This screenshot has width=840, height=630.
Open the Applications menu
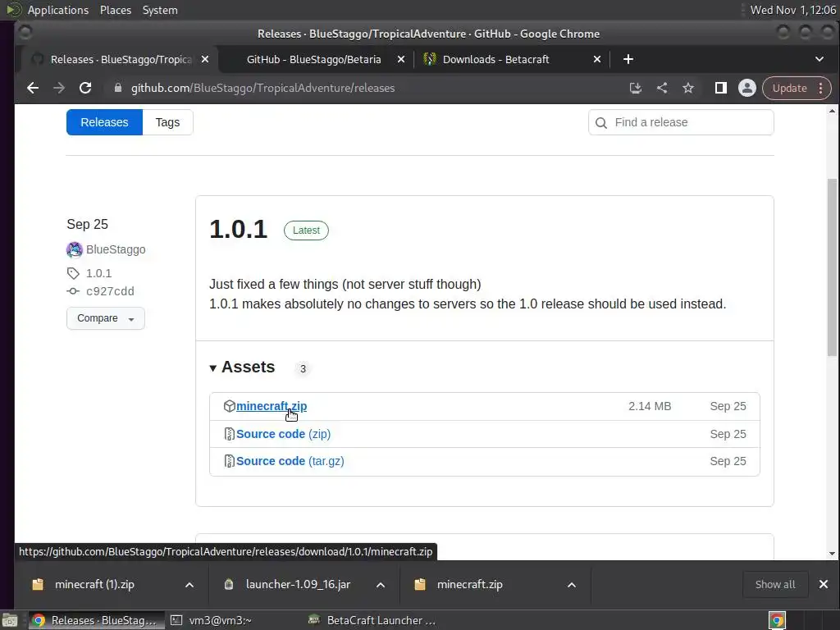click(x=58, y=10)
